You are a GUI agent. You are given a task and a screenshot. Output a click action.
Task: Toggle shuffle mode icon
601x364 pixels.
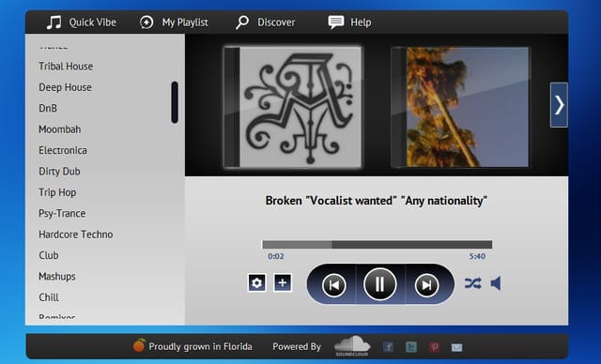coord(472,283)
